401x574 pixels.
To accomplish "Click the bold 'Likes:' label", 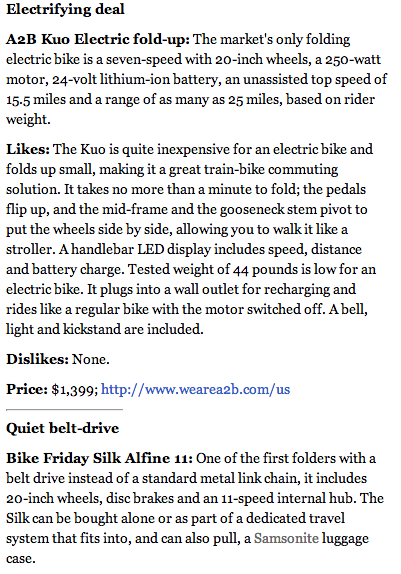I will [28, 149].
